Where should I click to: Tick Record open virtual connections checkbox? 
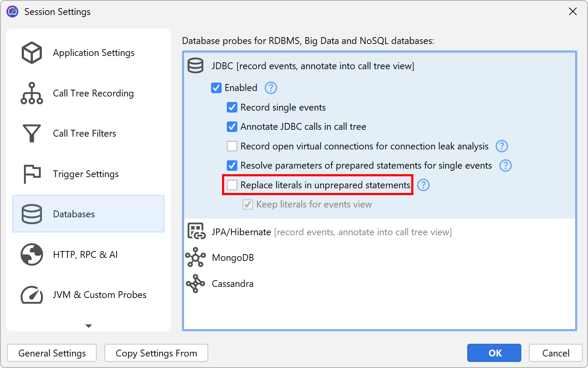click(232, 146)
